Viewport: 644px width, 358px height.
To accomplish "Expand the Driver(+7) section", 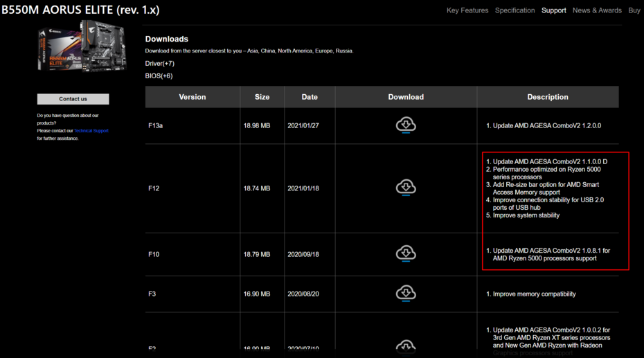I will pyautogui.click(x=160, y=63).
